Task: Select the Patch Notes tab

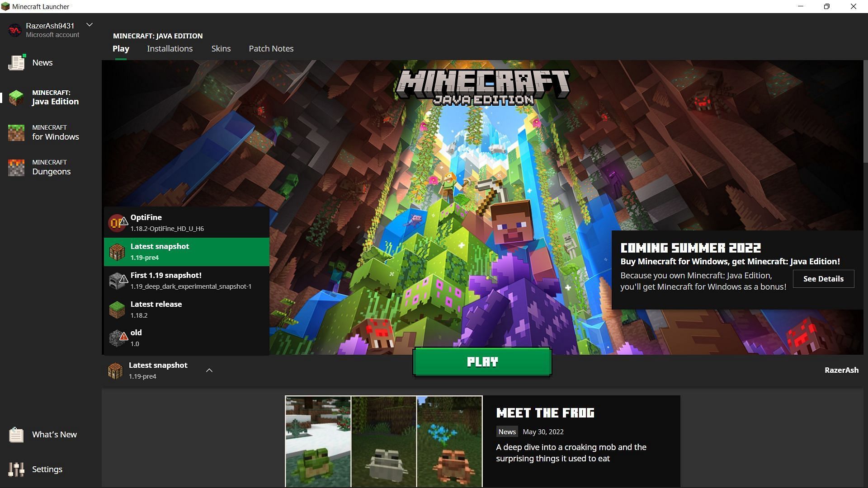Action: pyautogui.click(x=271, y=48)
